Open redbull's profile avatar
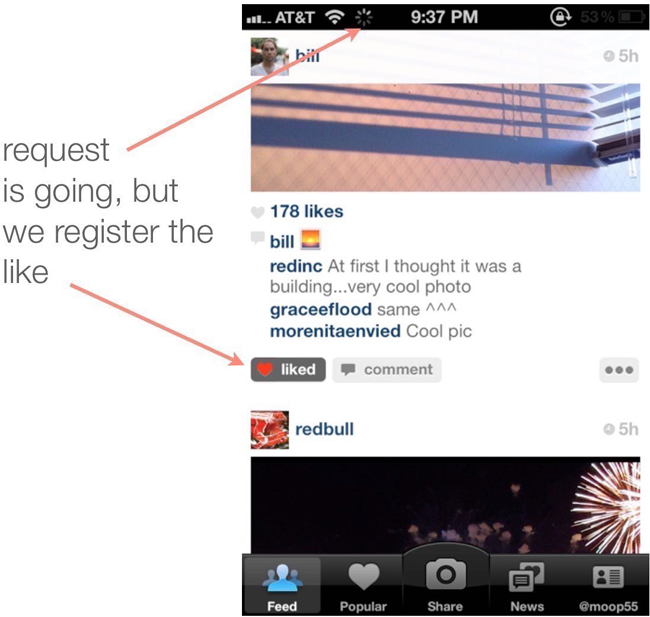Viewport: 650px width, 617px height. pyautogui.click(x=270, y=430)
